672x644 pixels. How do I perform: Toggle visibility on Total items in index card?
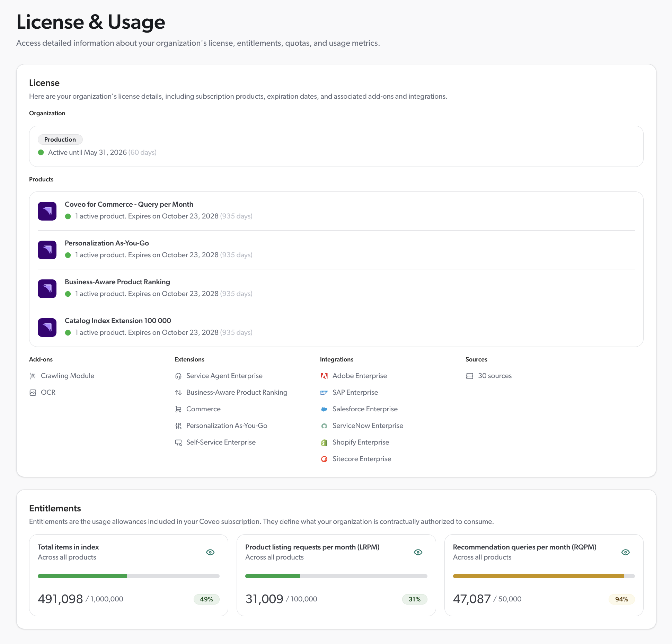210,552
